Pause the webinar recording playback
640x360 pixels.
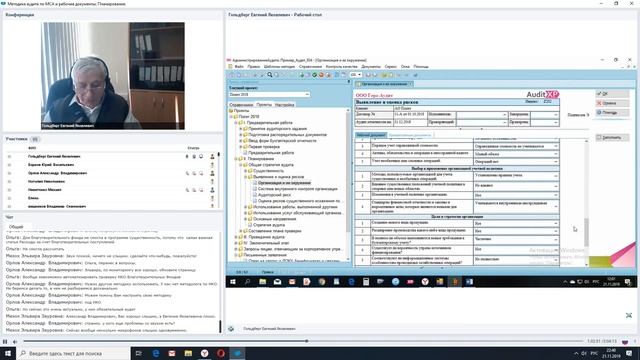[x=5, y=341]
